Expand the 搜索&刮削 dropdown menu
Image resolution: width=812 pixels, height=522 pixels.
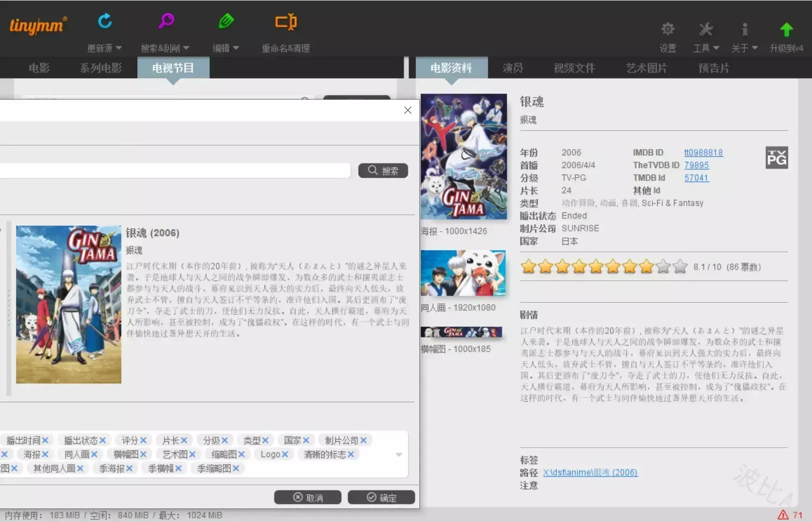click(x=186, y=48)
